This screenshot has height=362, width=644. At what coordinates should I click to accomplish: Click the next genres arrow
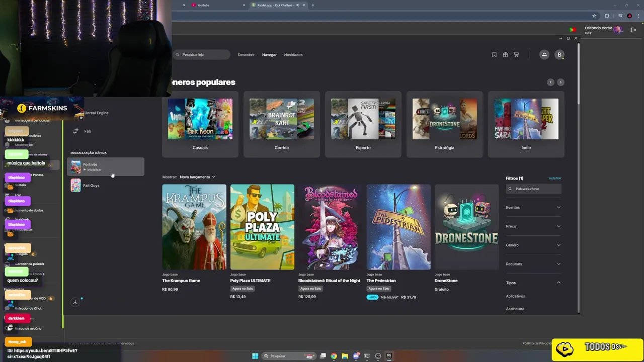tap(560, 82)
